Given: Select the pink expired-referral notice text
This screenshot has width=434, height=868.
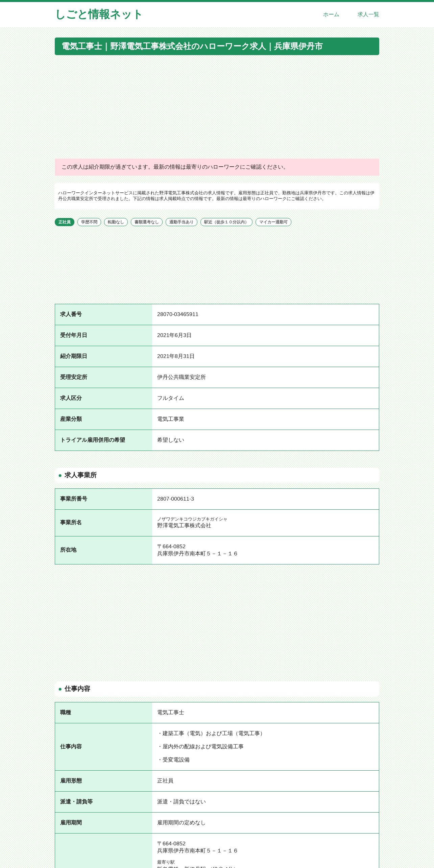Looking at the screenshot, I should 174,167.
